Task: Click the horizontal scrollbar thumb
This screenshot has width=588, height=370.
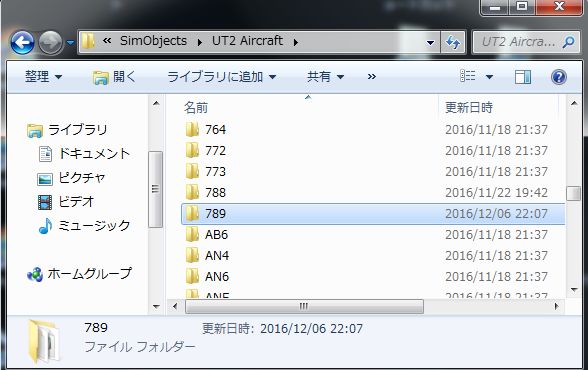Action: point(304,306)
